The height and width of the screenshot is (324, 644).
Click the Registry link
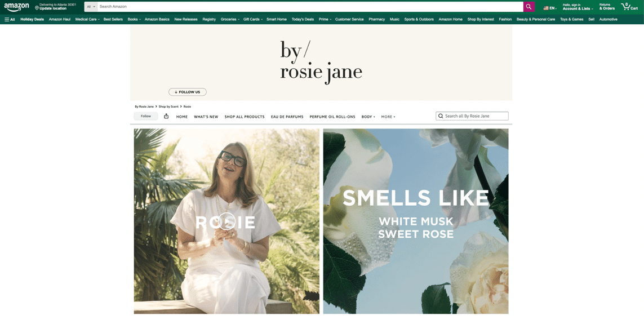coord(209,19)
